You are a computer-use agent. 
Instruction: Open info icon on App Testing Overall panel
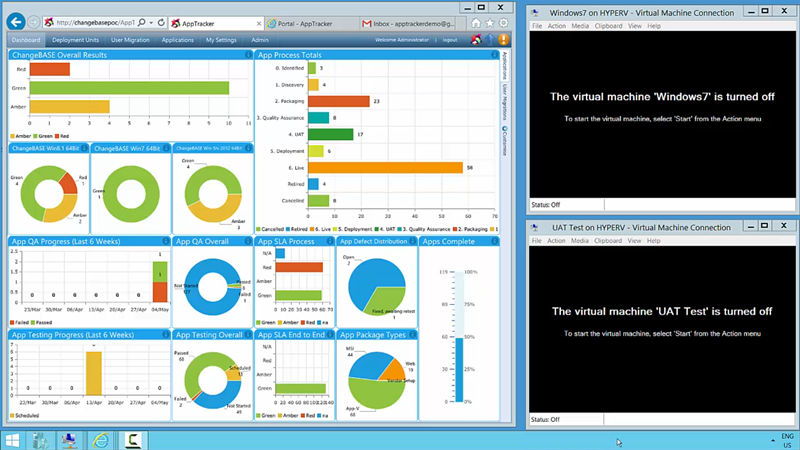tap(248, 334)
